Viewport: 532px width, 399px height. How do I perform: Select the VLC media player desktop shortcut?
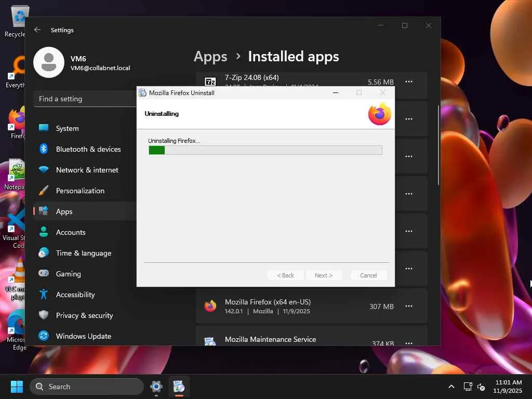point(15,280)
